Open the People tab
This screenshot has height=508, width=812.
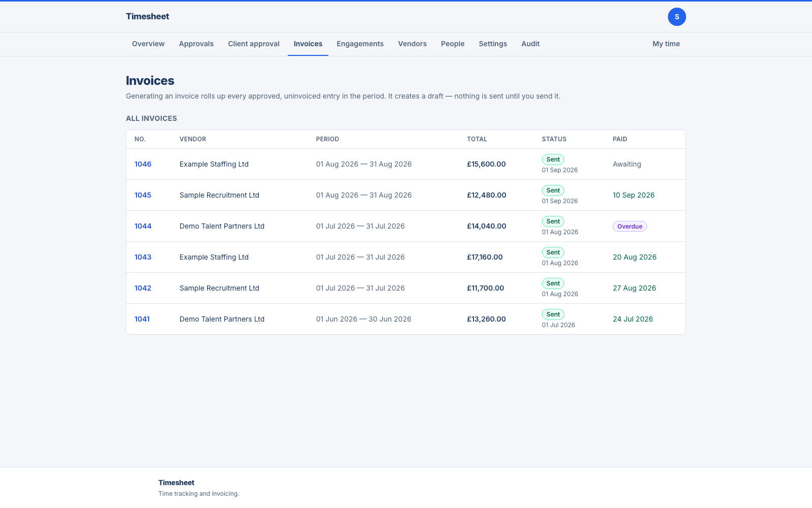pos(453,44)
